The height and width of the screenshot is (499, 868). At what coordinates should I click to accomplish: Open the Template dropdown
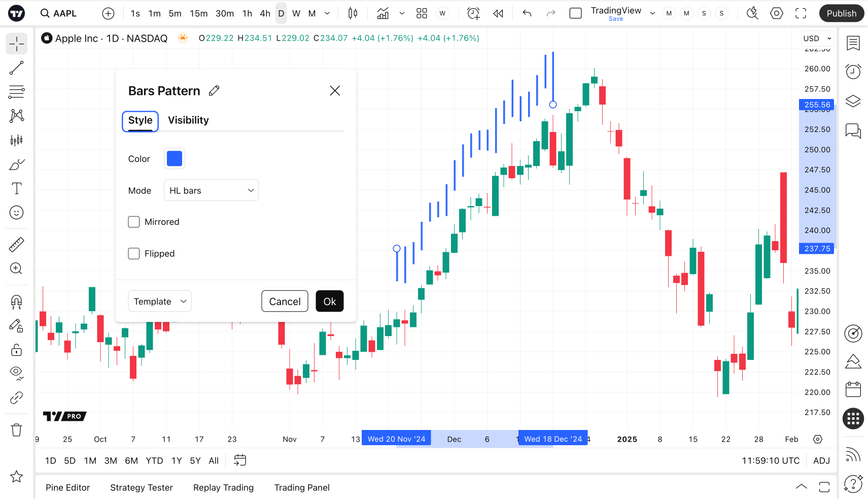tap(160, 301)
